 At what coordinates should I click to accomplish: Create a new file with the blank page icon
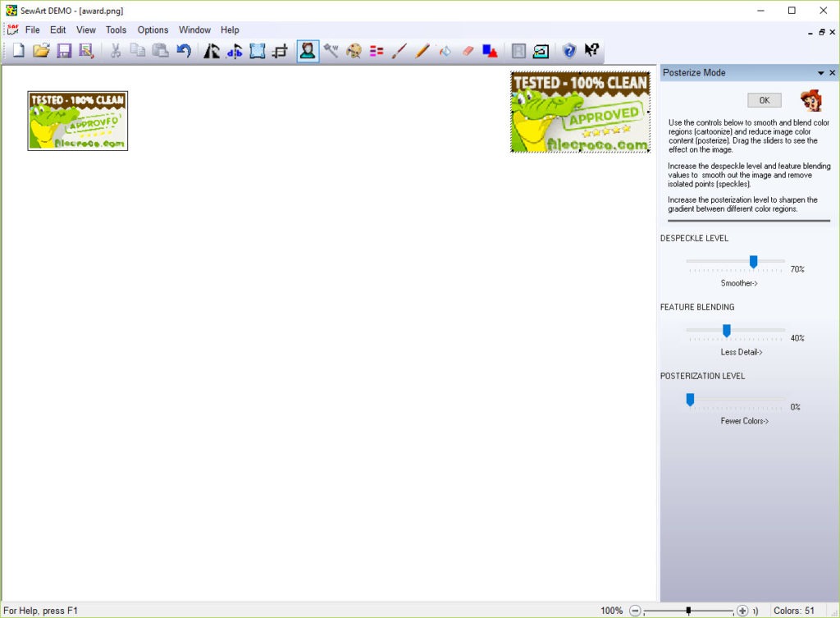click(18, 51)
